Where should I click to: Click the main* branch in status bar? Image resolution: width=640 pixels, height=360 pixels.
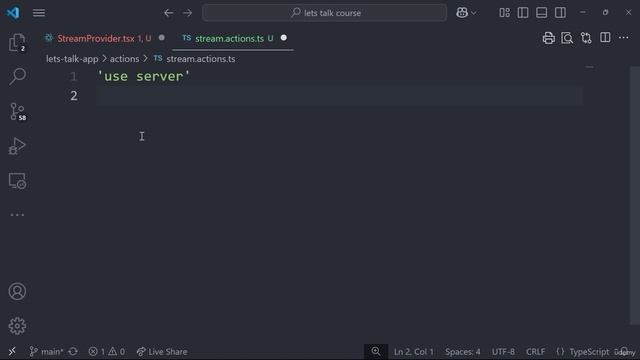pos(47,351)
